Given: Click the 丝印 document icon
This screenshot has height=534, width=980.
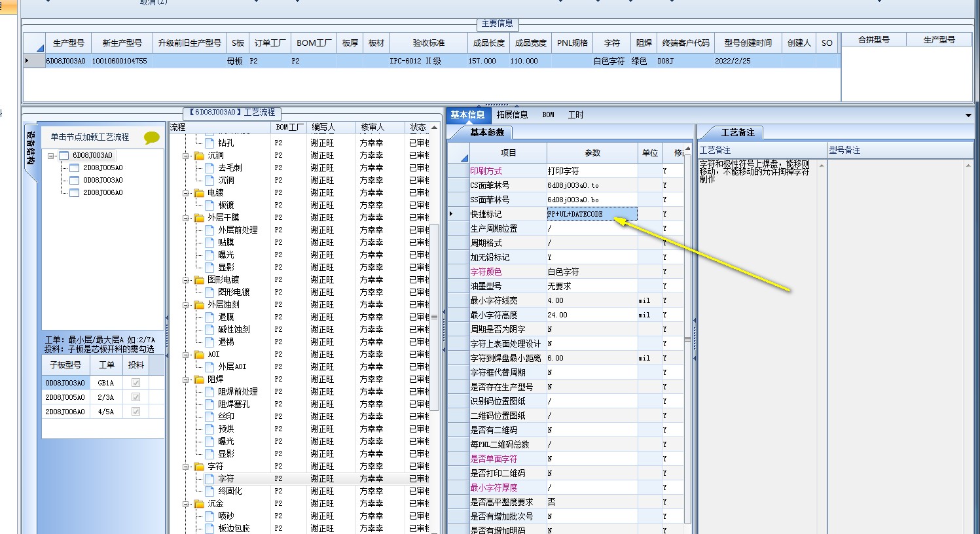Looking at the screenshot, I should point(209,417).
